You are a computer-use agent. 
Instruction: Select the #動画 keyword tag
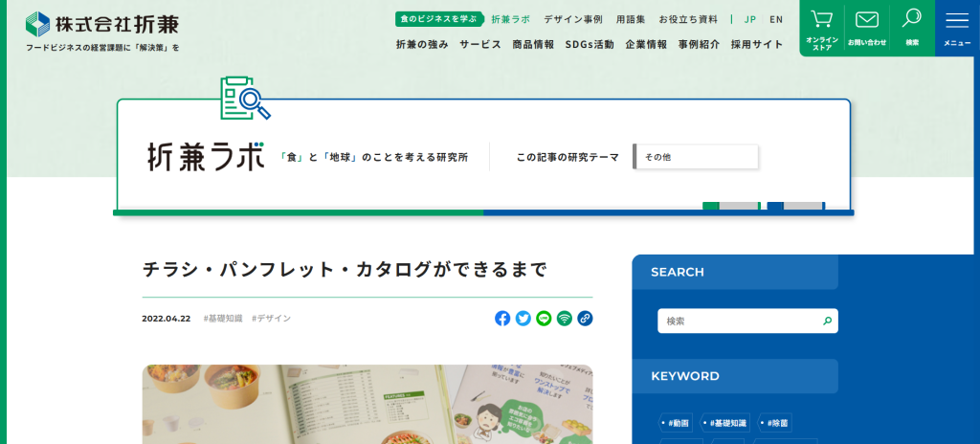677,423
